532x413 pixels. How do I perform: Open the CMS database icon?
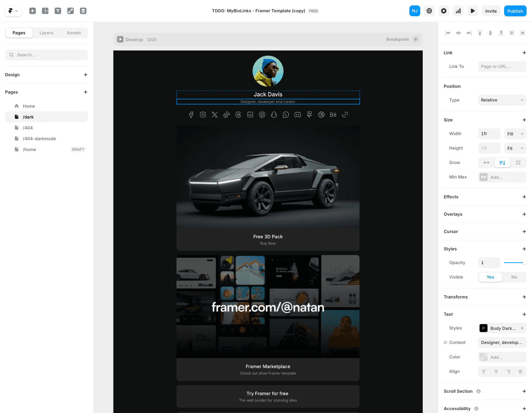click(x=83, y=11)
